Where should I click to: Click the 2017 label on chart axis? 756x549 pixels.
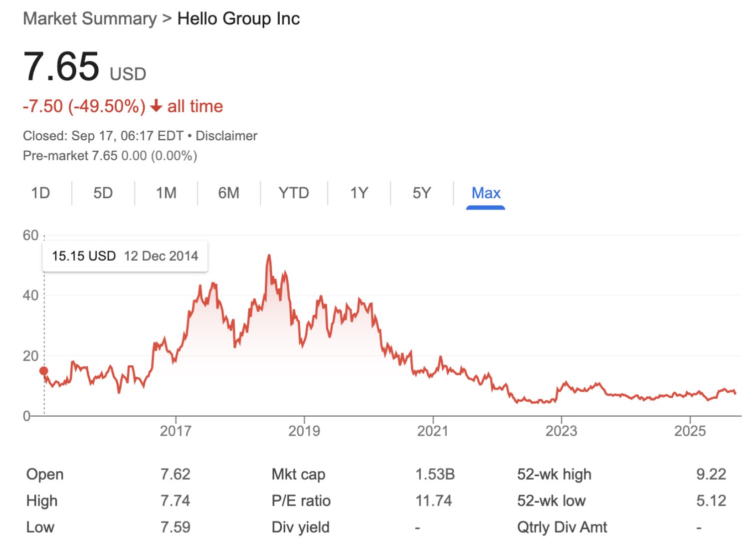[x=176, y=431]
